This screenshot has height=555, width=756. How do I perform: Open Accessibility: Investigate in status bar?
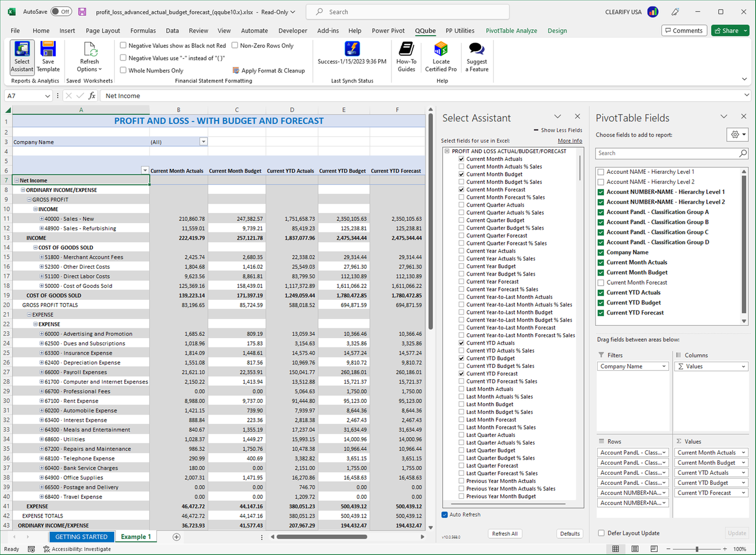coord(77,549)
